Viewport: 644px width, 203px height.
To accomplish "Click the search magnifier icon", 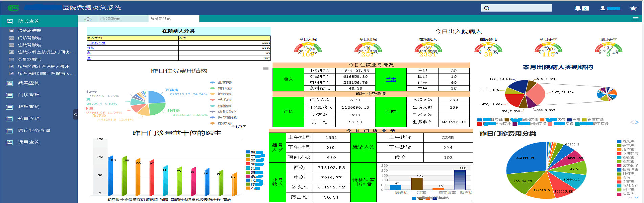I will click(x=487, y=8).
